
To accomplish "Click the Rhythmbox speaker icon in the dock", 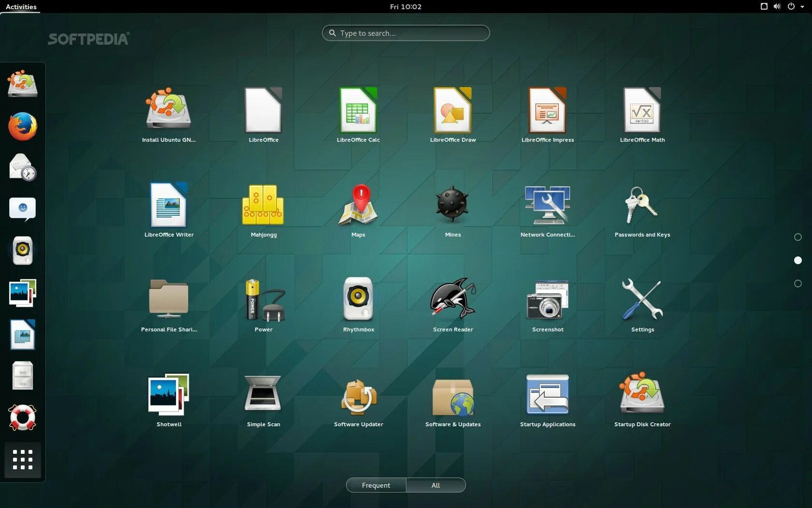I will click(22, 251).
